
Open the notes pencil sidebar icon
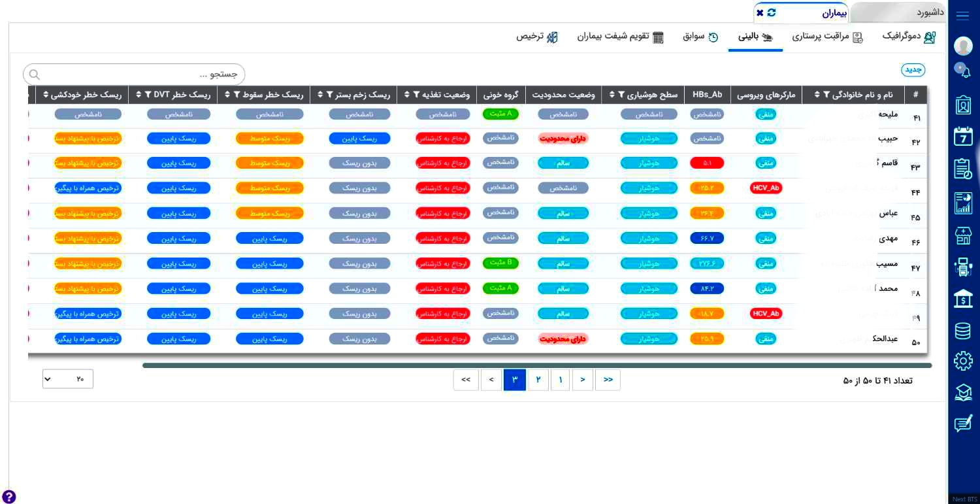(x=963, y=424)
